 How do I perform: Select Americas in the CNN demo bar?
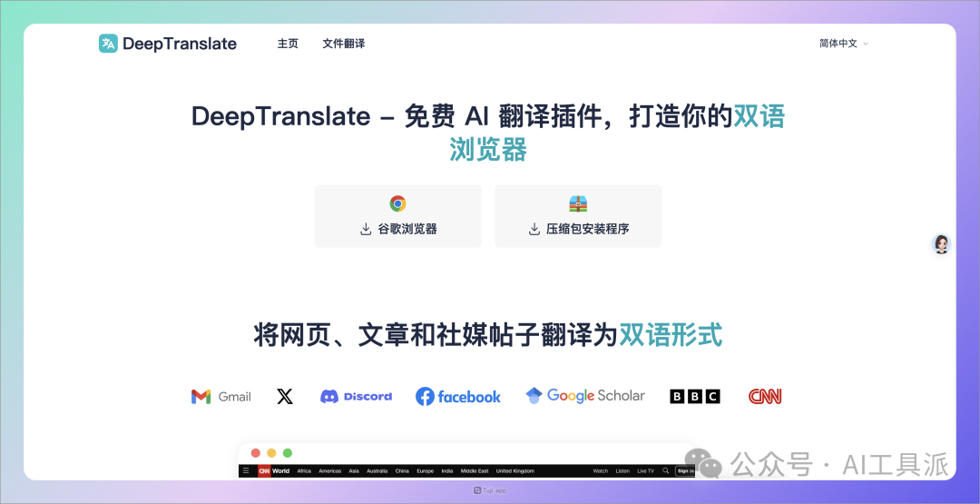330,471
